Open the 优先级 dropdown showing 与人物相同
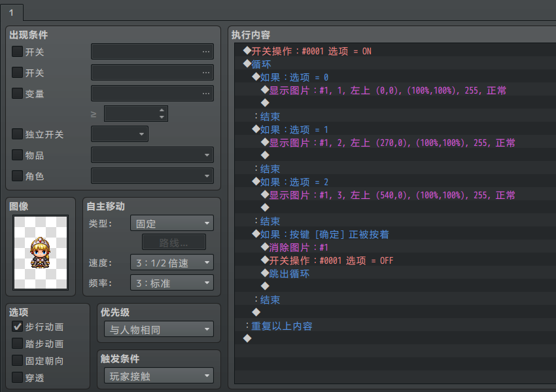The image size is (556, 392). coord(159,330)
